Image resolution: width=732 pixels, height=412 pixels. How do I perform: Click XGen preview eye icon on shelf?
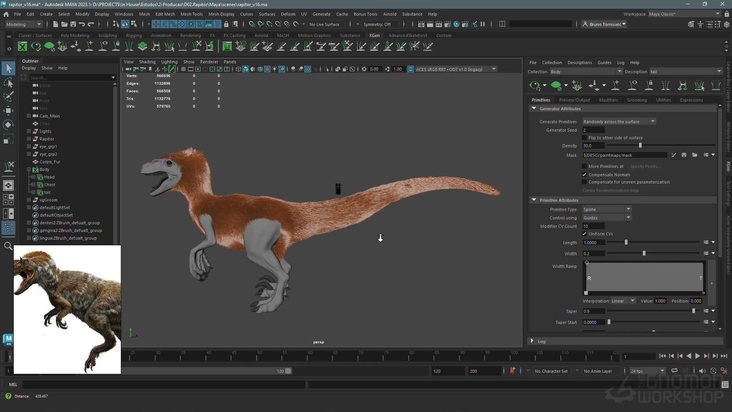[36, 46]
